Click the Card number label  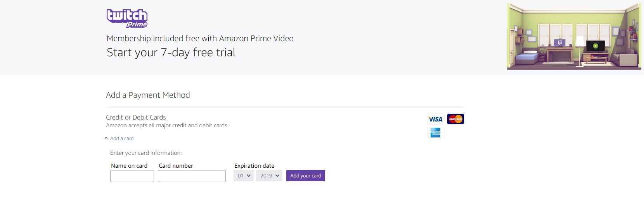[176, 166]
